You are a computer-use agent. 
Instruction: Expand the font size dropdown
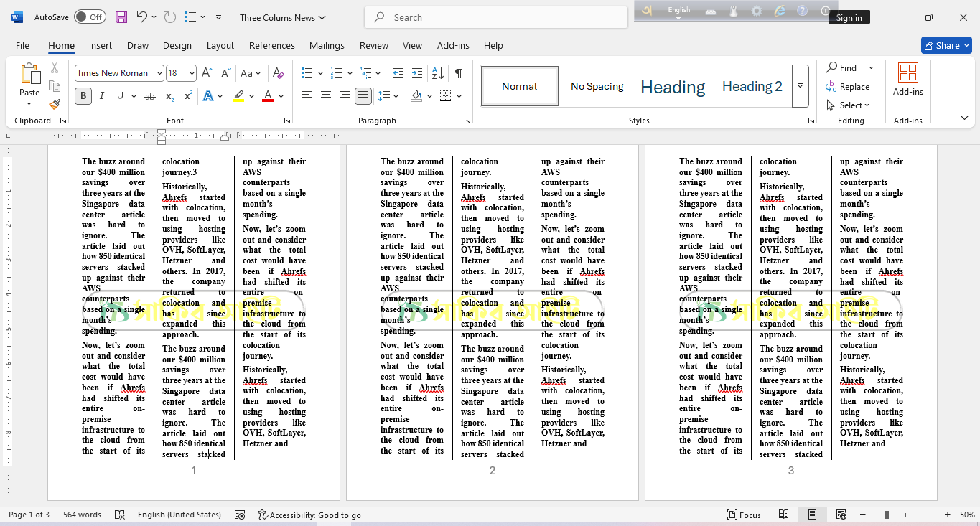(x=192, y=73)
